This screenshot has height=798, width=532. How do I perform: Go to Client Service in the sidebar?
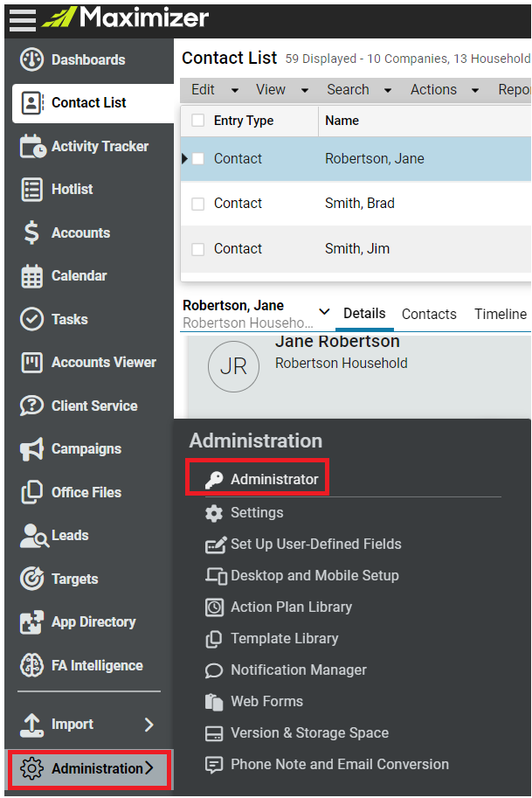click(x=94, y=406)
